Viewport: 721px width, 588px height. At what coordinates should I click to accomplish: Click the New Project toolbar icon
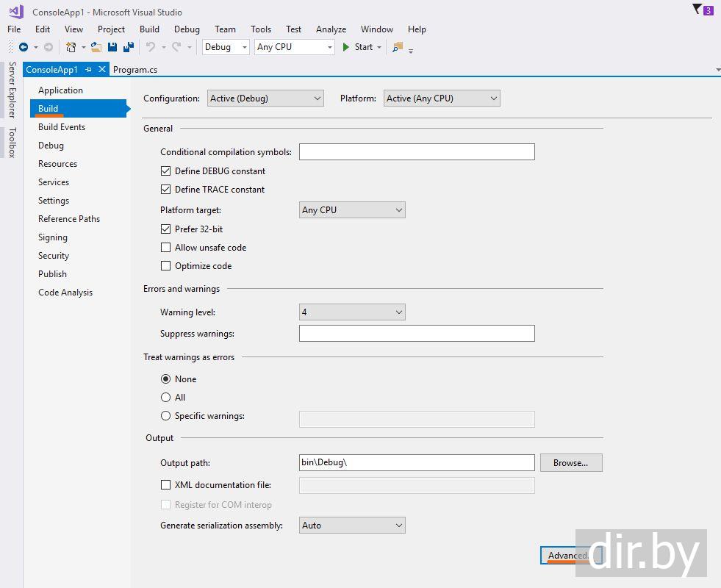coord(71,47)
